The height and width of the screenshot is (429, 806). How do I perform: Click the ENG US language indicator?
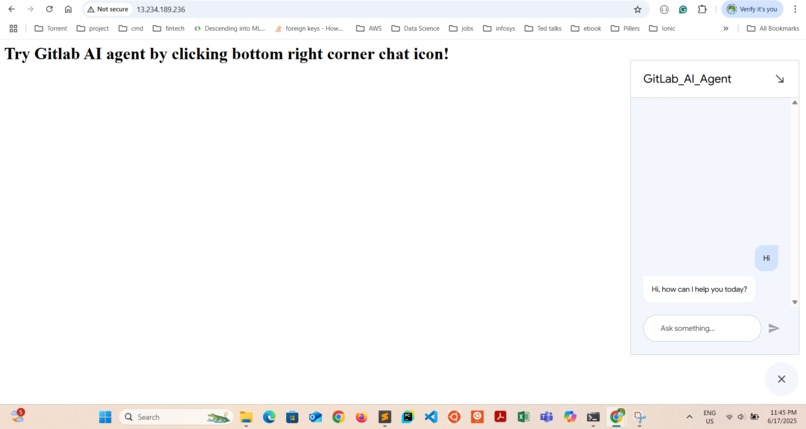709,417
